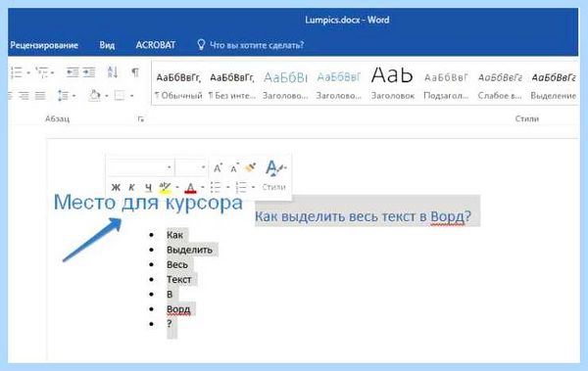Screen dimensions: 588x371
Task: Open Styles via the large A icon
Action: (x=275, y=168)
